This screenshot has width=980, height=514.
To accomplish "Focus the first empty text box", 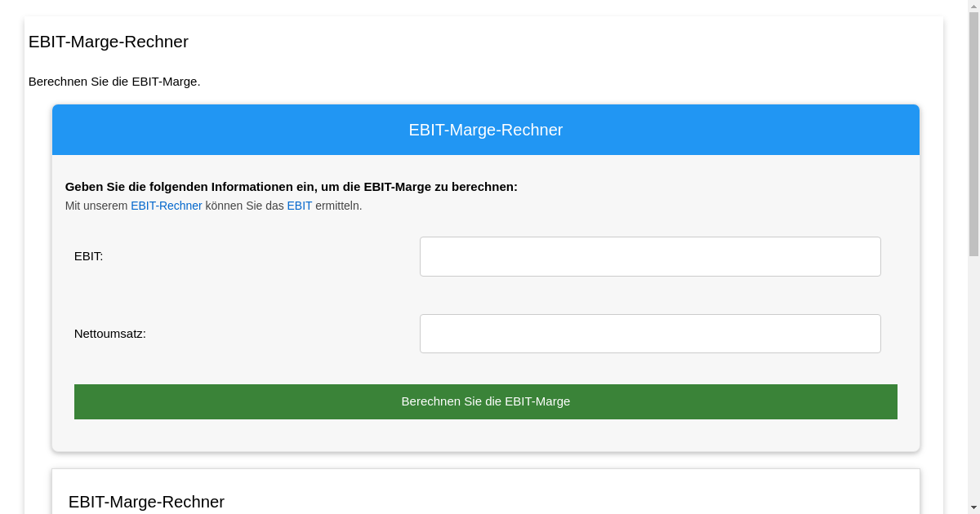I will point(649,256).
